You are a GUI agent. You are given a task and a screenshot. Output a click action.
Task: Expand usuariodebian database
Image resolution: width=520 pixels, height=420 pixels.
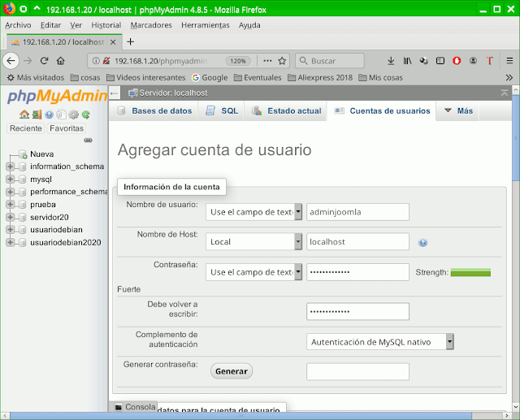tap(11, 229)
